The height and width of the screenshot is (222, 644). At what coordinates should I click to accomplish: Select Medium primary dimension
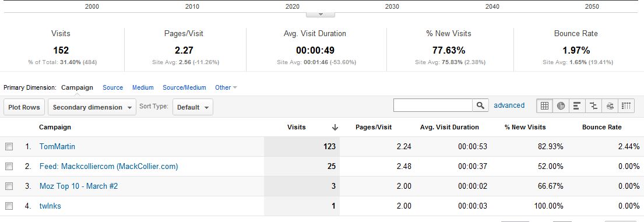click(143, 87)
